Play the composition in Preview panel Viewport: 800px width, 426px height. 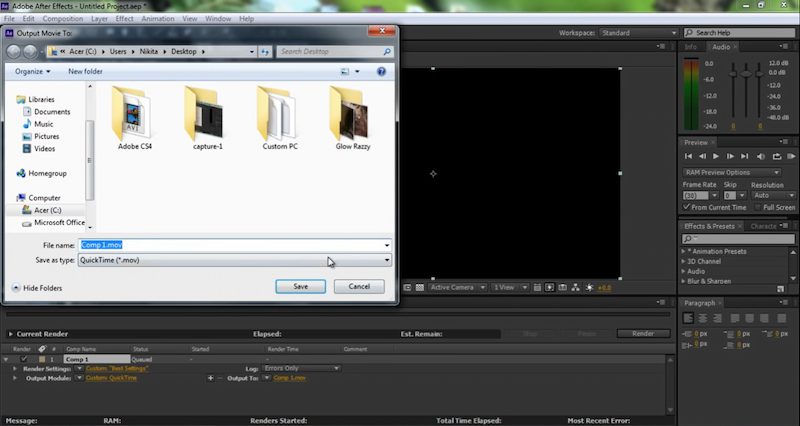716,157
